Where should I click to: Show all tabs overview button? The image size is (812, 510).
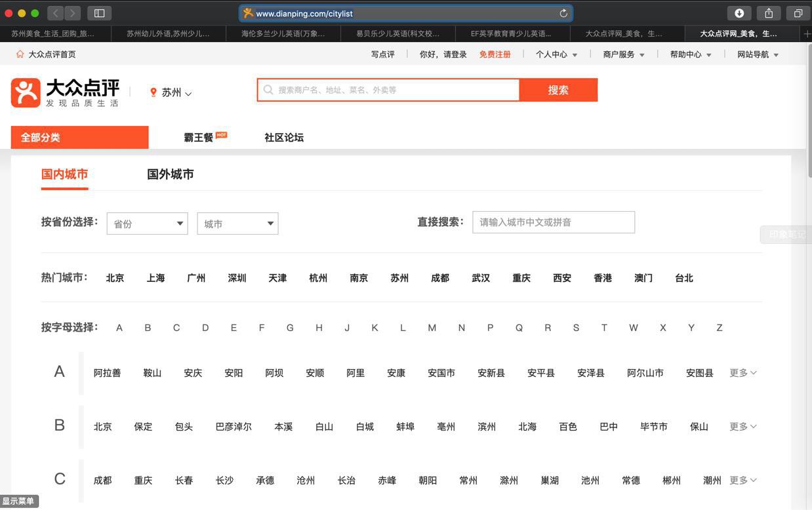tap(798, 13)
